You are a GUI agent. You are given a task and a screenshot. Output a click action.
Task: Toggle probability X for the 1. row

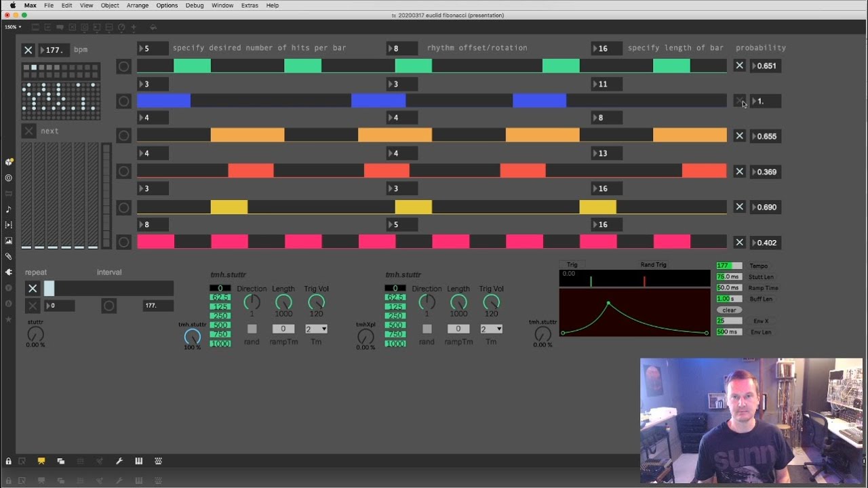pos(740,101)
